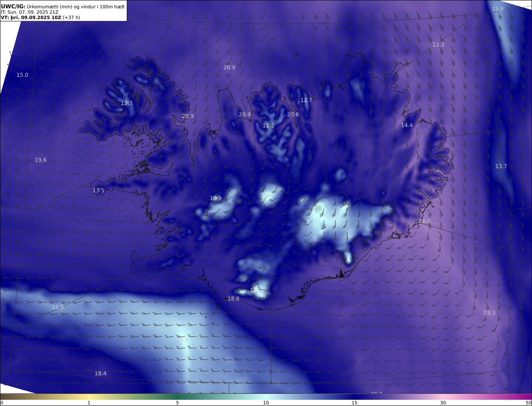Click the 18.4 value label on the map

tap(101, 374)
